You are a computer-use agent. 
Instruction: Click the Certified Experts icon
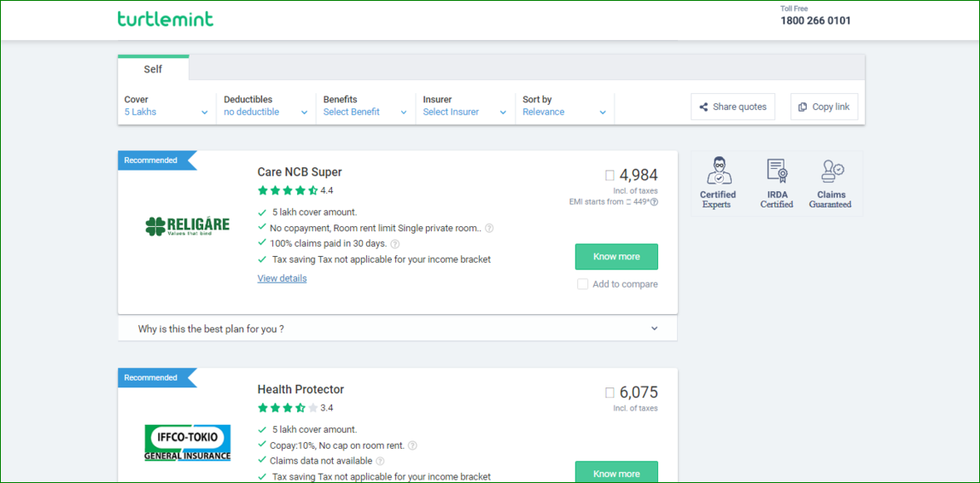click(718, 171)
